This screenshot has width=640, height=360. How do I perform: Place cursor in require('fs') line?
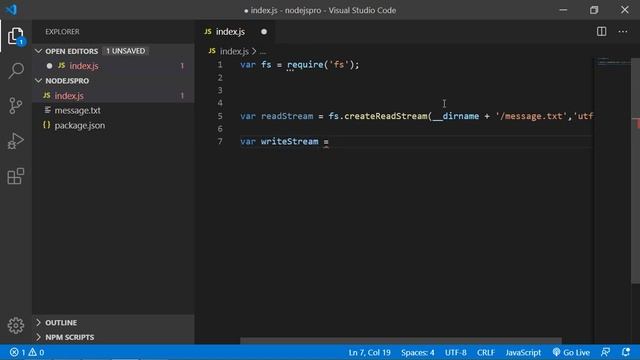[300, 65]
